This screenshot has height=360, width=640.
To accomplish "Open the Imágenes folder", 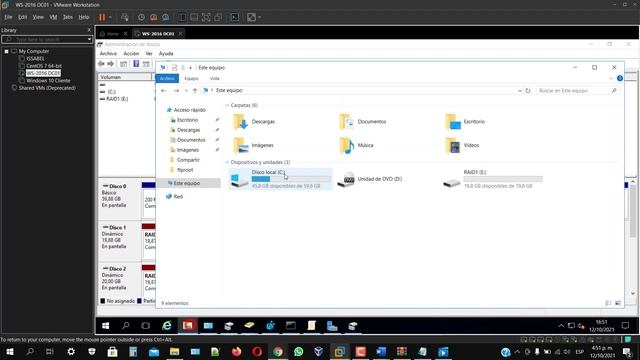I will pos(253,145).
